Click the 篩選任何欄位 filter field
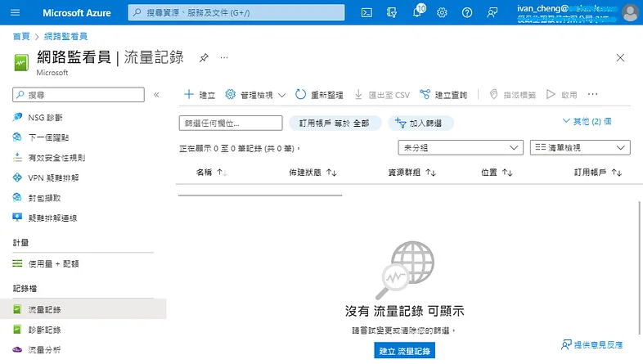 231,123
